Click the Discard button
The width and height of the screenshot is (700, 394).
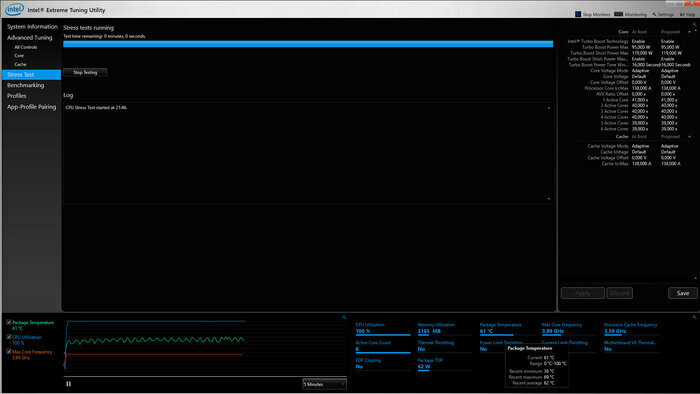619,293
